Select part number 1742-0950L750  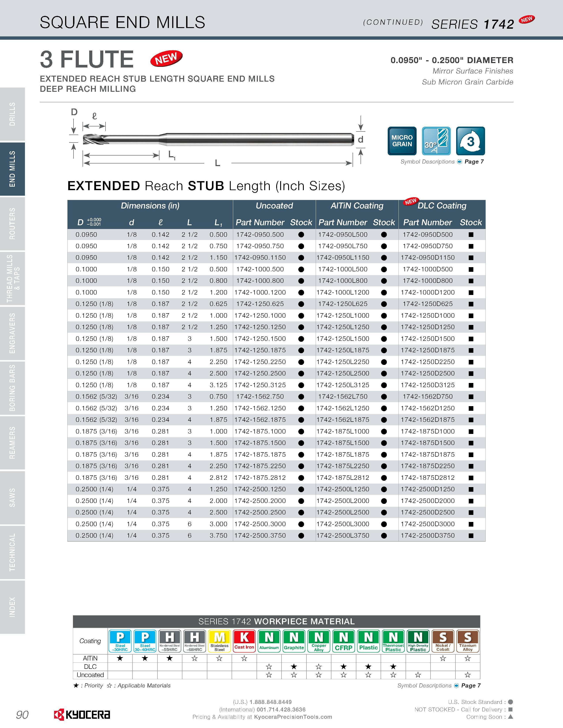click(x=343, y=246)
